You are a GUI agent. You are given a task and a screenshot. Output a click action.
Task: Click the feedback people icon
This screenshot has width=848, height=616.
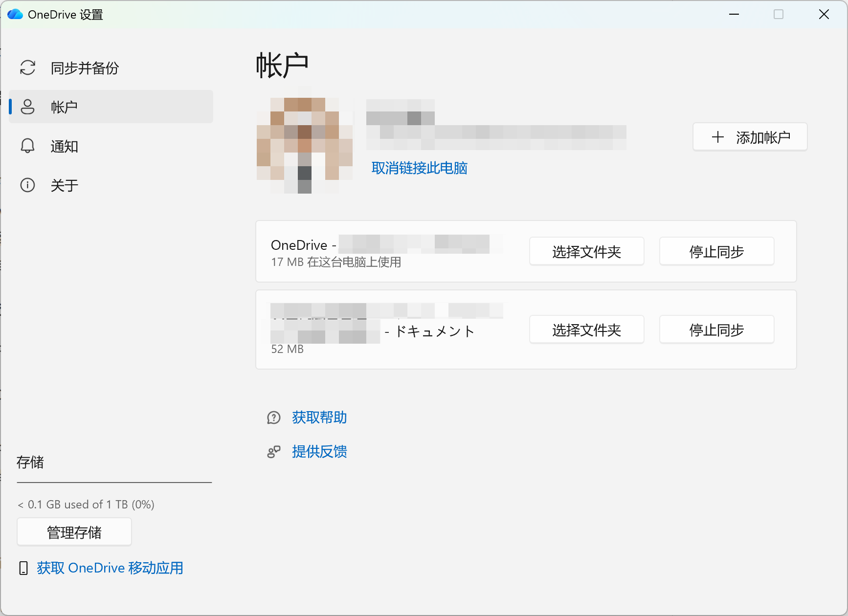tap(274, 452)
